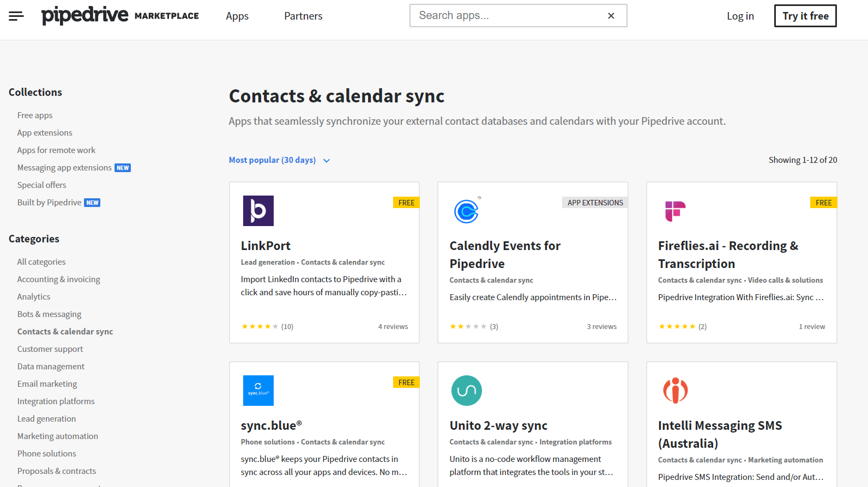
Task: Open the Built by Pipedrive collection
Action: coord(49,203)
